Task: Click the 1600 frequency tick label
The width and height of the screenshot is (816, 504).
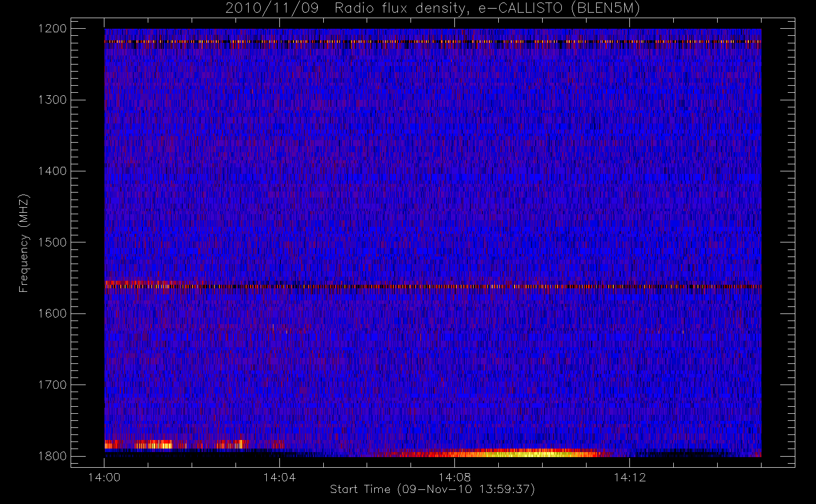Action: pyautogui.click(x=53, y=313)
